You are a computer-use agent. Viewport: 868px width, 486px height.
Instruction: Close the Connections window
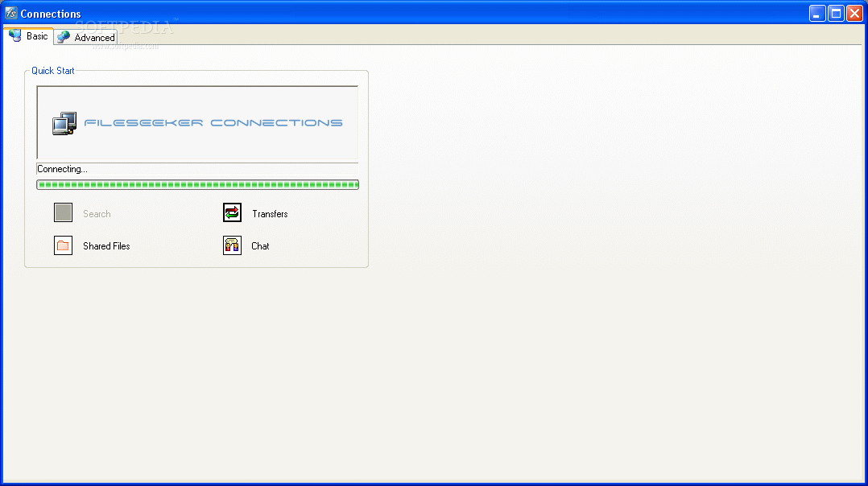(x=855, y=13)
